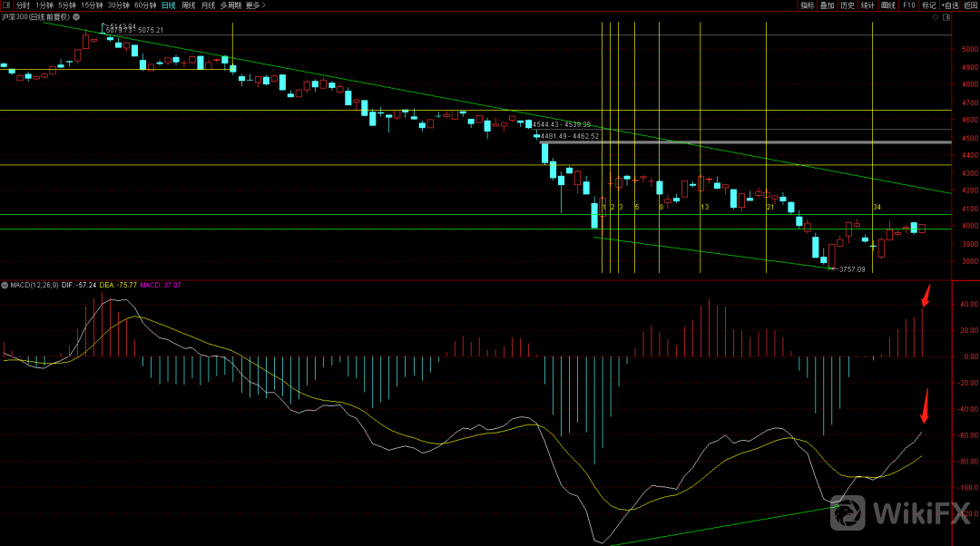
Task: Switch to the 分时 intraday view
Action: coord(24,5)
